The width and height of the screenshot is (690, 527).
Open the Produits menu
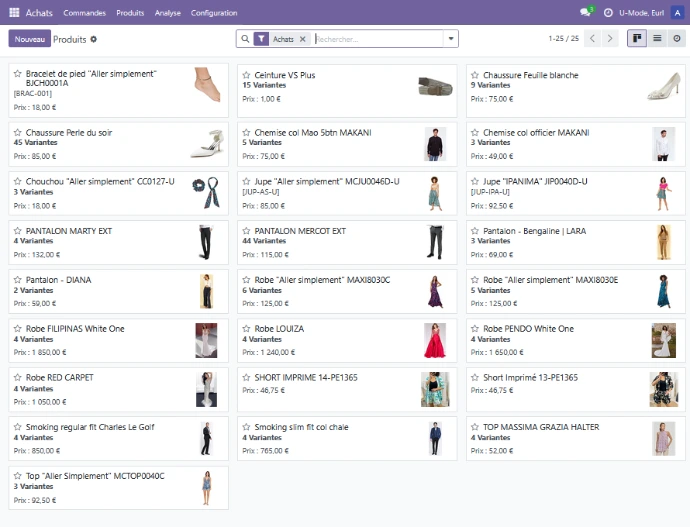pos(130,13)
